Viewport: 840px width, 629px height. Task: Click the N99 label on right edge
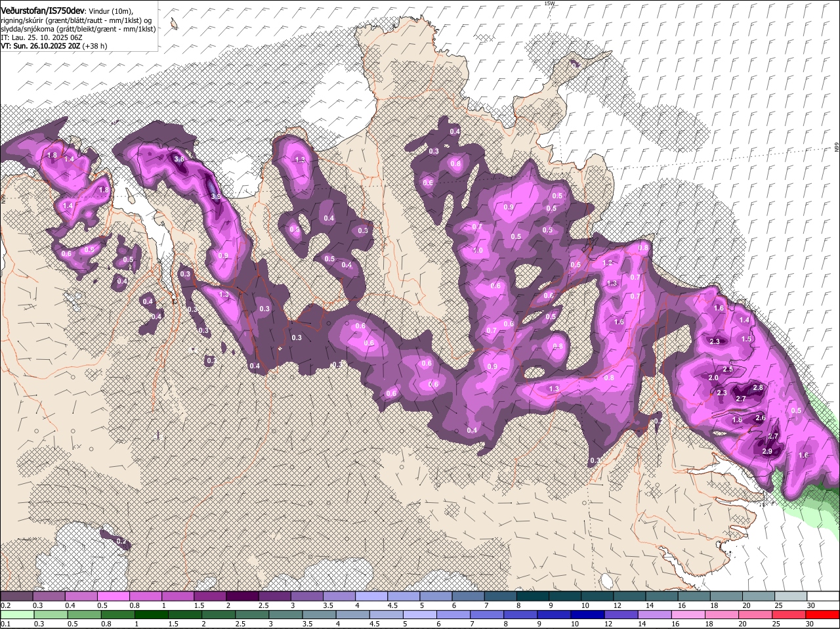coord(837,148)
